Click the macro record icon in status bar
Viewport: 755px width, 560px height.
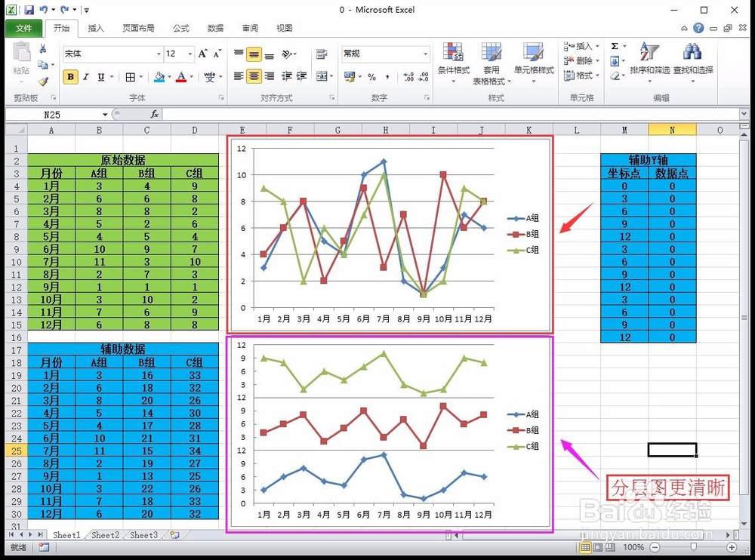[x=44, y=547]
